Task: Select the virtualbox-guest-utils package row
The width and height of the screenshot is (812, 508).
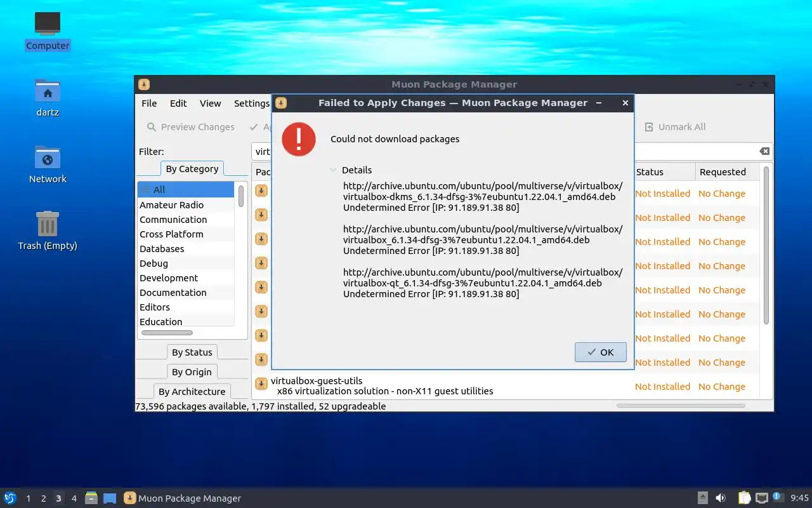Action: (x=507, y=386)
